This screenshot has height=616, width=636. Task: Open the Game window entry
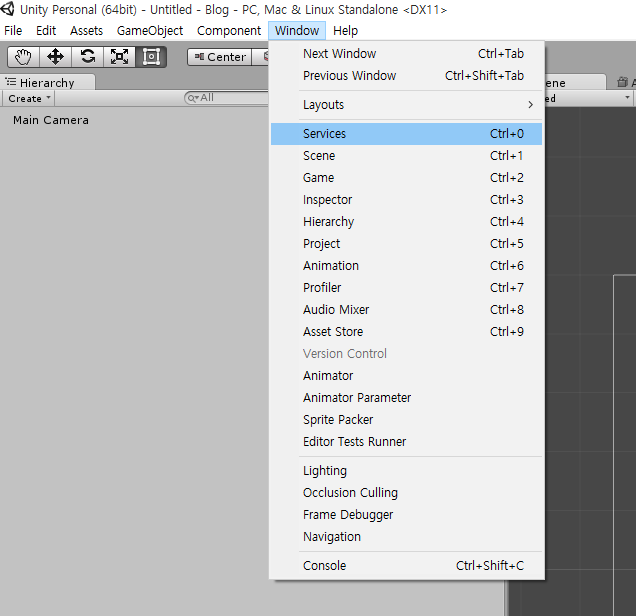pyautogui.click(x=406, y=178)
